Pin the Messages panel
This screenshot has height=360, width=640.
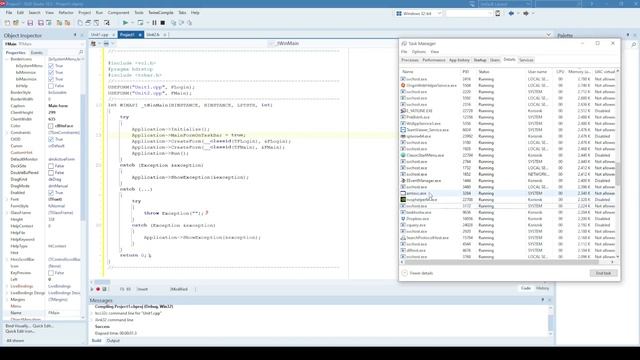542,300
